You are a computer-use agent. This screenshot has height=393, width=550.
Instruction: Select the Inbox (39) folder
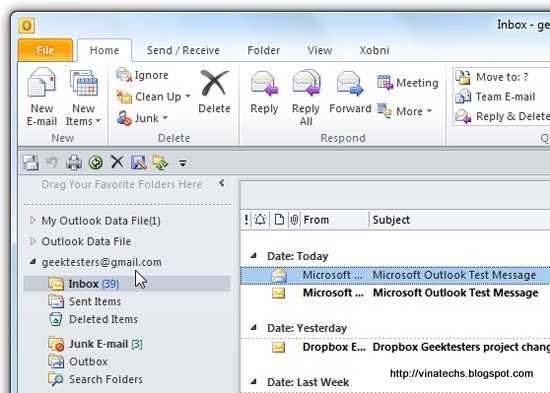pyautogui.click(x=127, y=284)
